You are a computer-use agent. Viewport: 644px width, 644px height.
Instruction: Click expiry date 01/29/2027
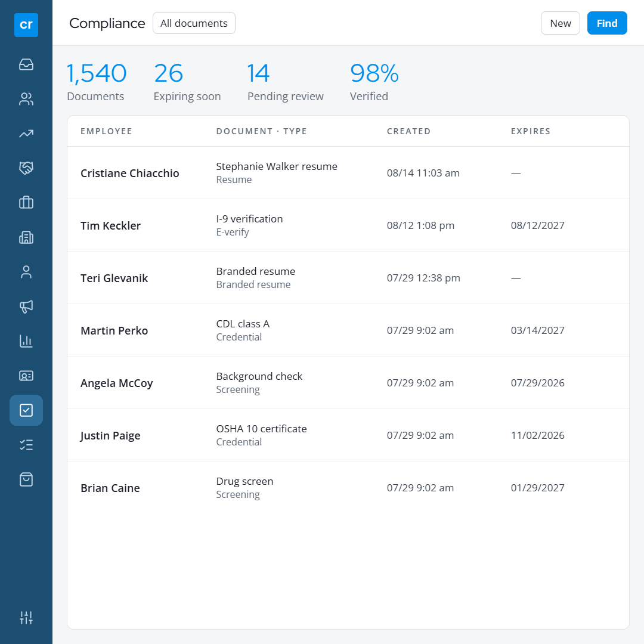tap(537, 488)
